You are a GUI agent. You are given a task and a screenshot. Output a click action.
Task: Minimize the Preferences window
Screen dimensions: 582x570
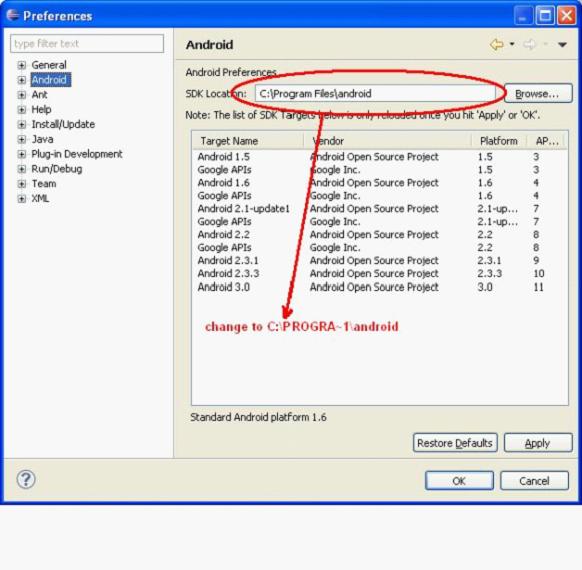coord(523,16)
